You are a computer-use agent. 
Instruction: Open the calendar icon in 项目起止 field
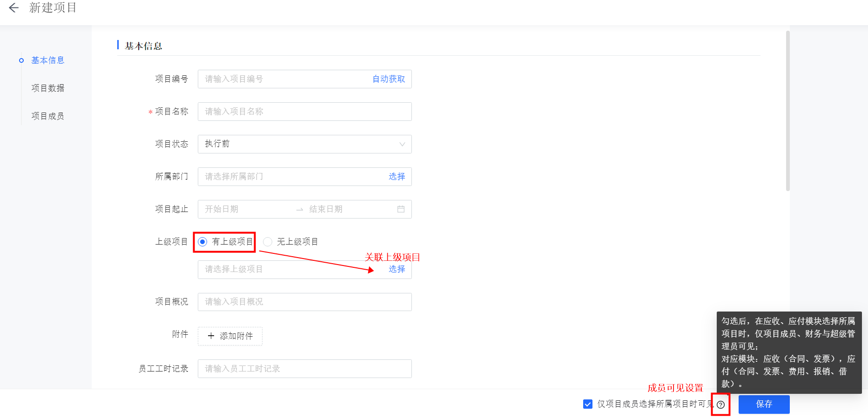[x=401, y=209]
